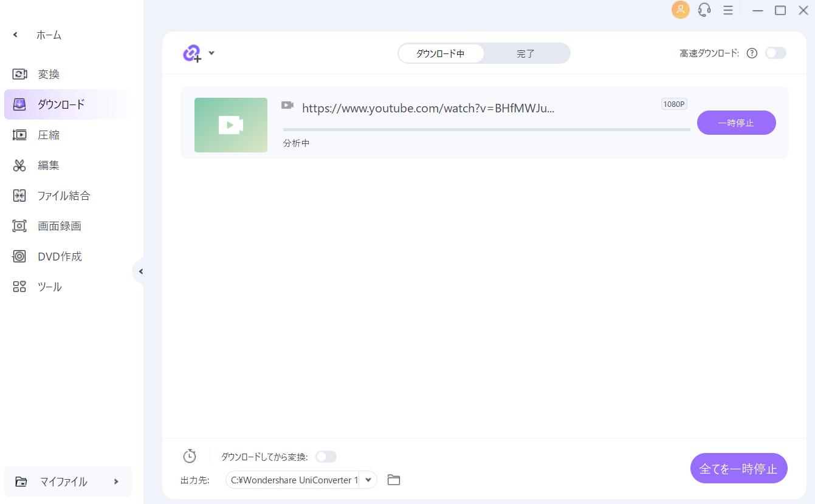
Task: Expand the paste URL dropdown arrow
Action: 211,53
